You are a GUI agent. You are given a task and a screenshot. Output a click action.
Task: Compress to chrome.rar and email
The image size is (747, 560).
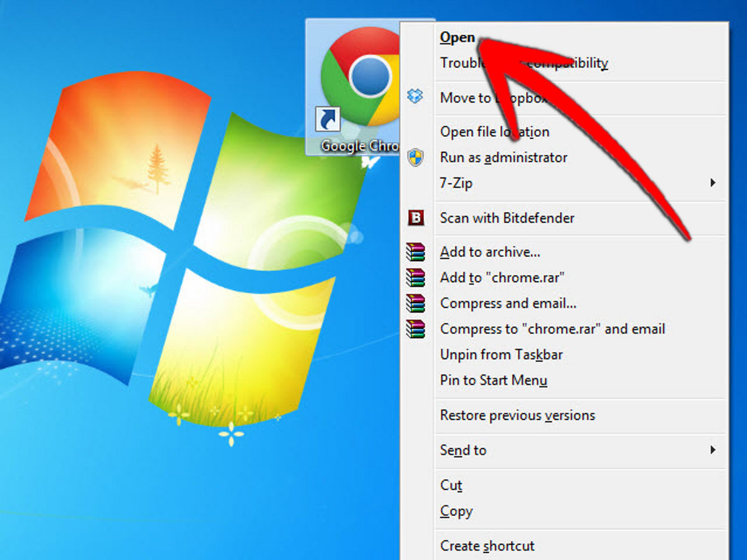(553, 329)
